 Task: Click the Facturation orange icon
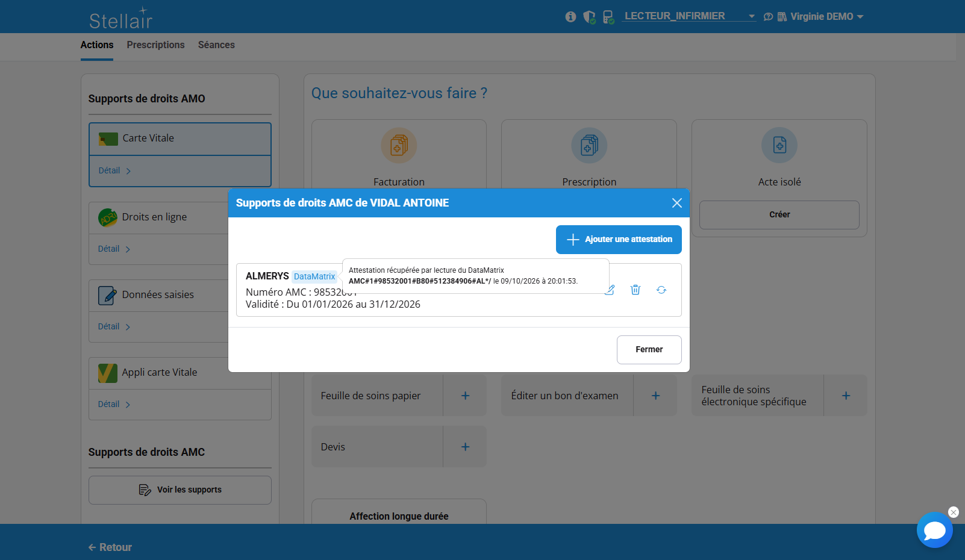pyautogui.click(x=399, y=145)
